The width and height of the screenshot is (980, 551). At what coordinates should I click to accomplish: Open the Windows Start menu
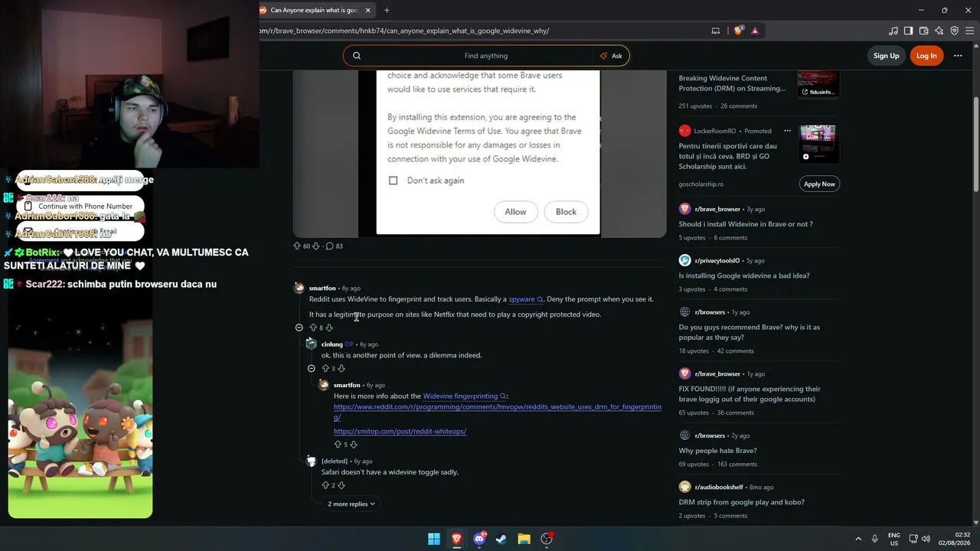tap(434, 539)
